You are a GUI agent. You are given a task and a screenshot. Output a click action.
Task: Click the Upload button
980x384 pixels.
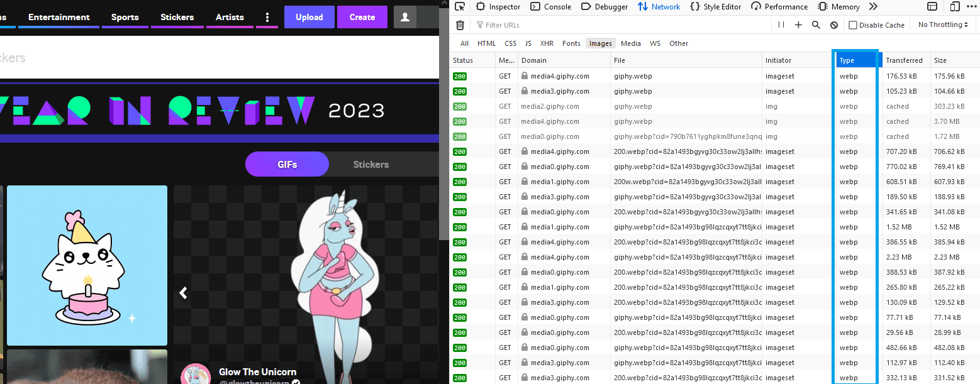(309, 17)
